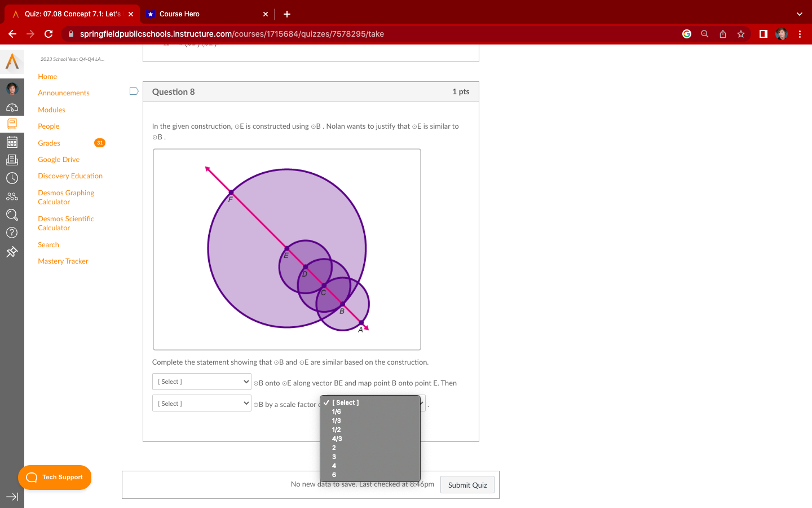Reload the quiz page
Viewport: 812px width, 508px height.
[48, 34]
